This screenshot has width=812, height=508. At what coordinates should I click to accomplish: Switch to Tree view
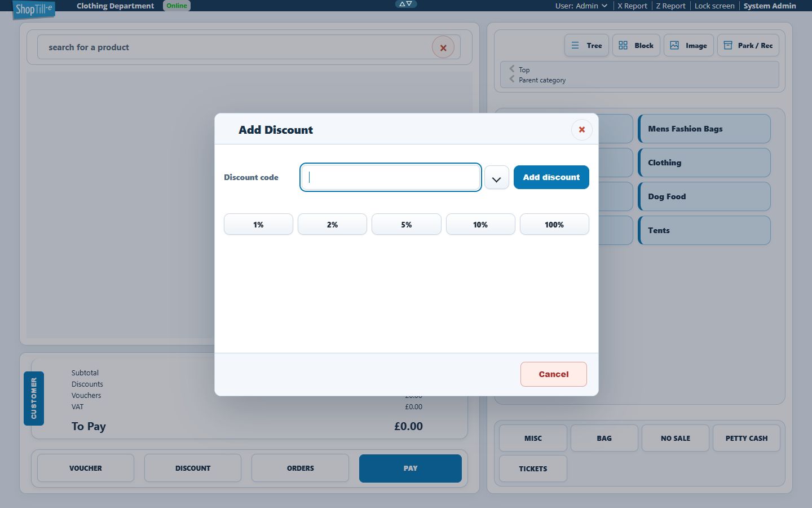coord(586,46)
